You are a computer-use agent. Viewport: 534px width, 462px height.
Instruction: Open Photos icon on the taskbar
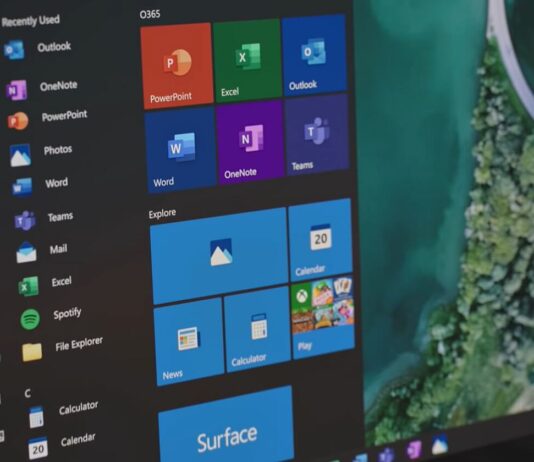439,445
